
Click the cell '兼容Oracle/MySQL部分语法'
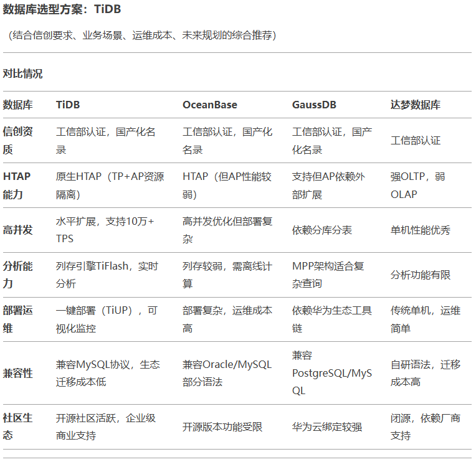(x=227, y=373)
